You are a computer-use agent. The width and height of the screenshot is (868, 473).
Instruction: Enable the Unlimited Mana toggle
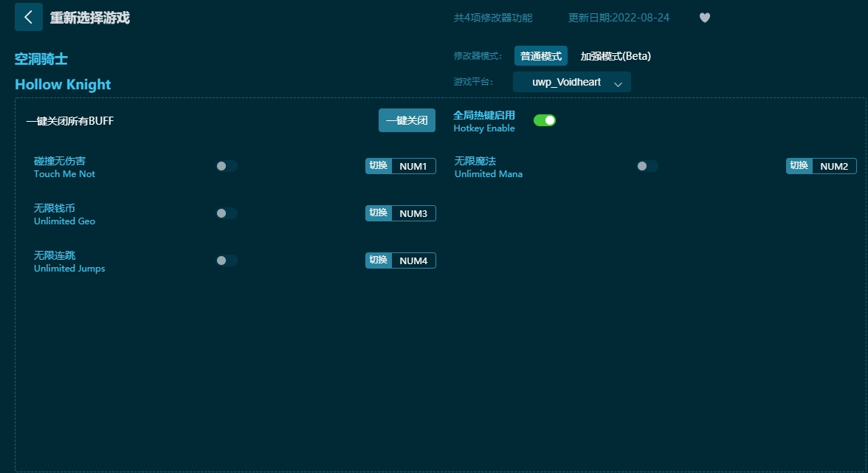point(647,166)
